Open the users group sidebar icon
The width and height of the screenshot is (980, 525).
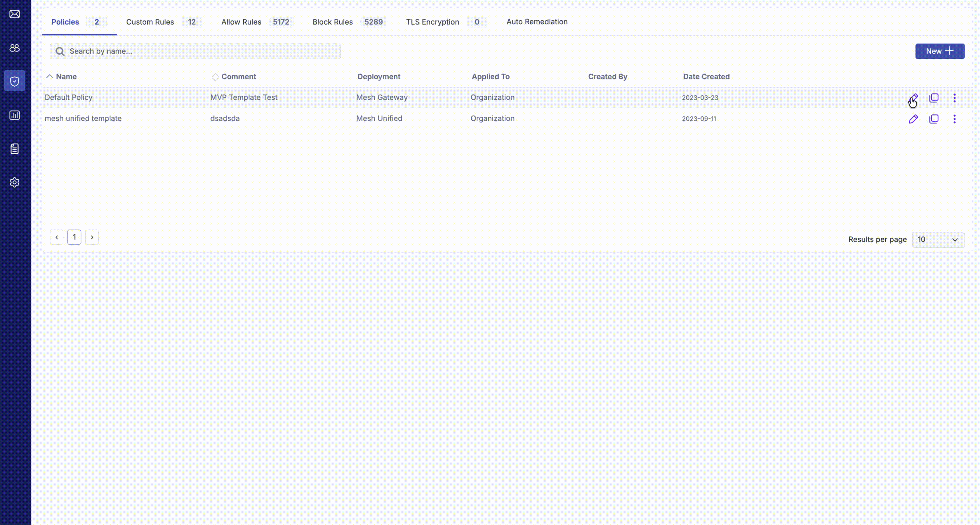15,48
